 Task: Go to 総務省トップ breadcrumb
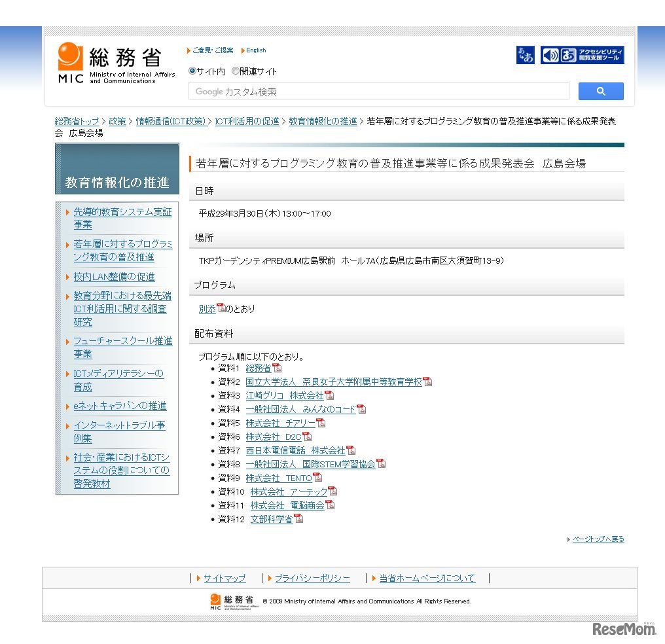(x=77, y=121)
